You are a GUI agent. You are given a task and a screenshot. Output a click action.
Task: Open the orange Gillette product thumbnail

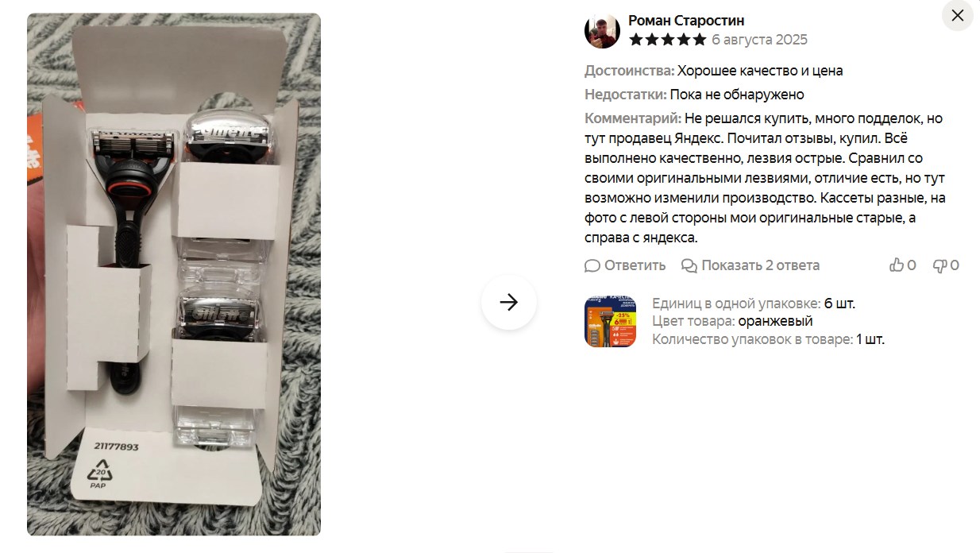pyautogui.click(x=610, y=322)
